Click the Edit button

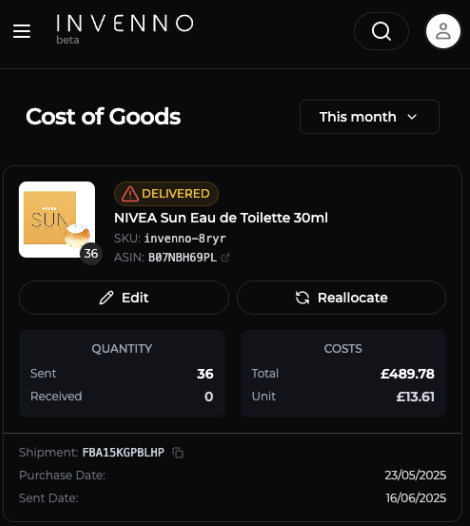pyautogui.click(x=124, y=298)
